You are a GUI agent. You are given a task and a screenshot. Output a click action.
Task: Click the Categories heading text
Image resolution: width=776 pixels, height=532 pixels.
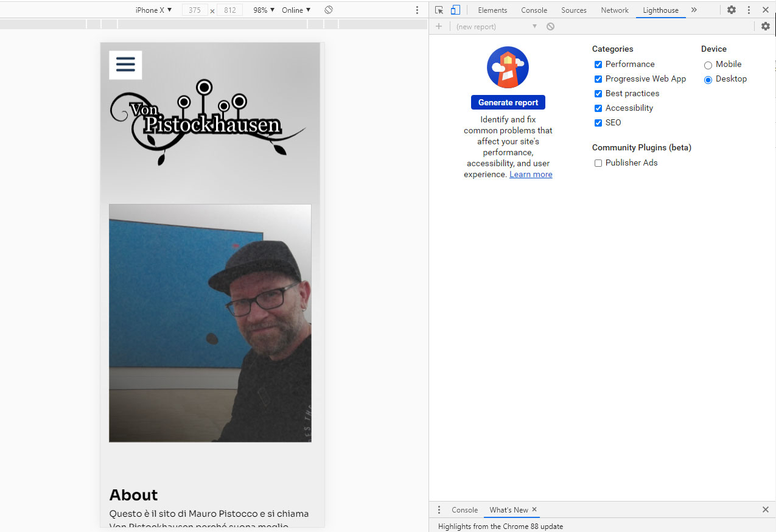click(612, 49)
